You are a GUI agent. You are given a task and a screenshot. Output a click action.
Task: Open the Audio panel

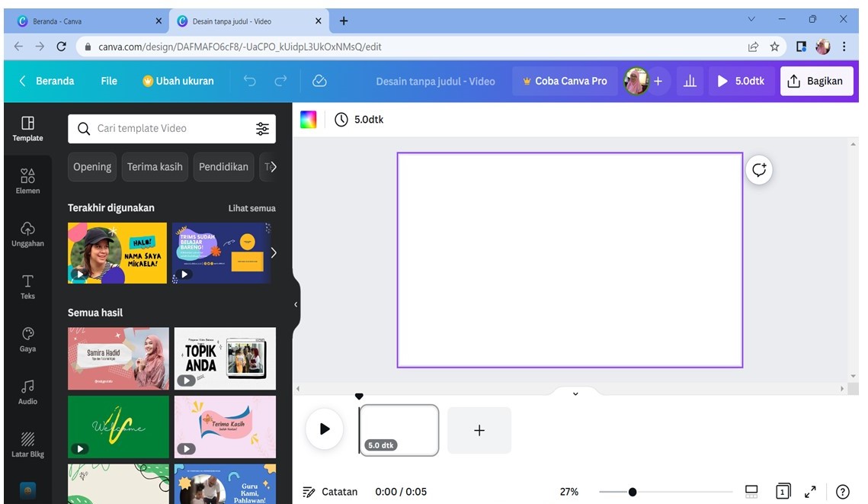tap(27, 391)
